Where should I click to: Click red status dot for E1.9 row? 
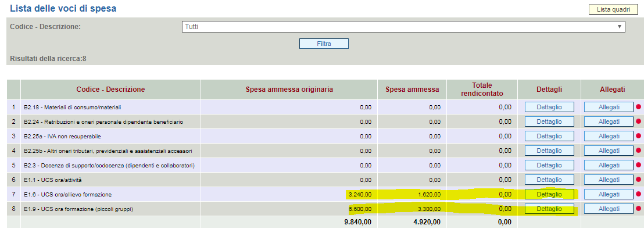[x=637, y=209]
